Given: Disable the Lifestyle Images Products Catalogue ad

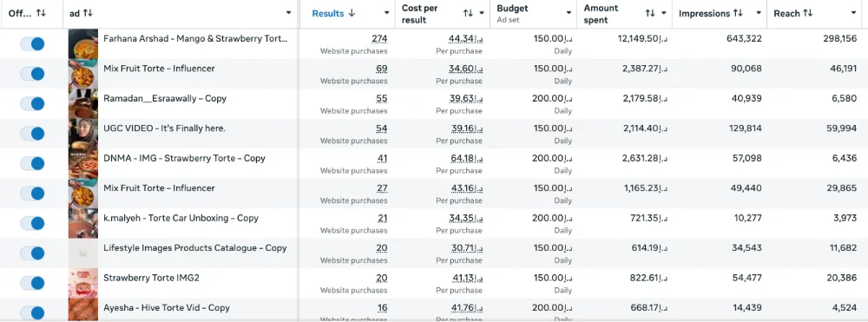Looking at the screenshot, I should point(32,253).
